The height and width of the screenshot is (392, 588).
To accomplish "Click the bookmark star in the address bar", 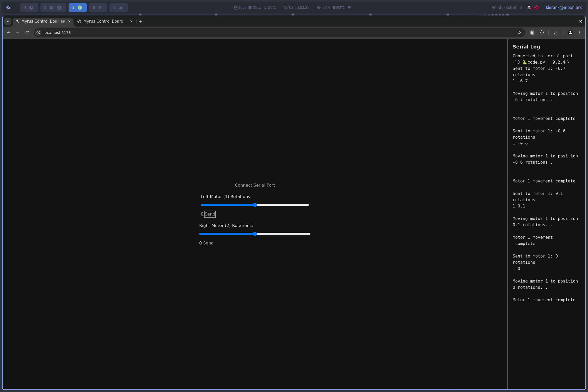I will click(x=519, y=33).
